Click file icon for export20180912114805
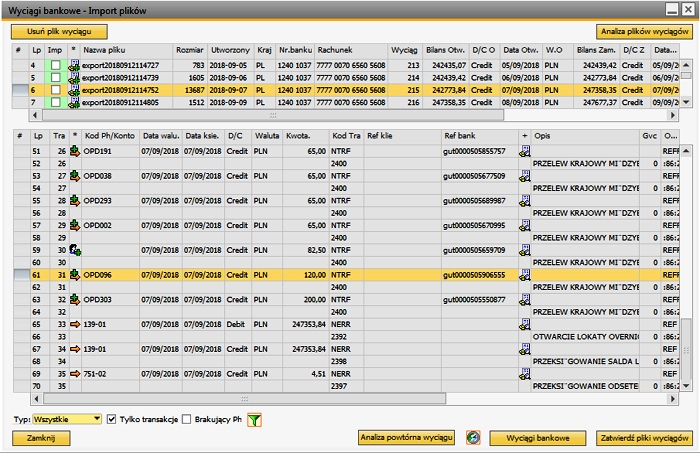The height and width of the screenshot is (453, 700). coord(74,103)
